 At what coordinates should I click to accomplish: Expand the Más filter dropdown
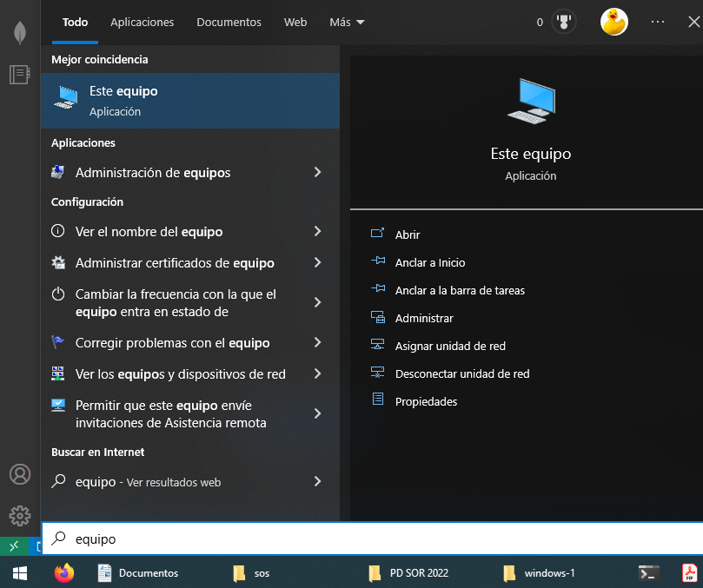click(347, 23)
